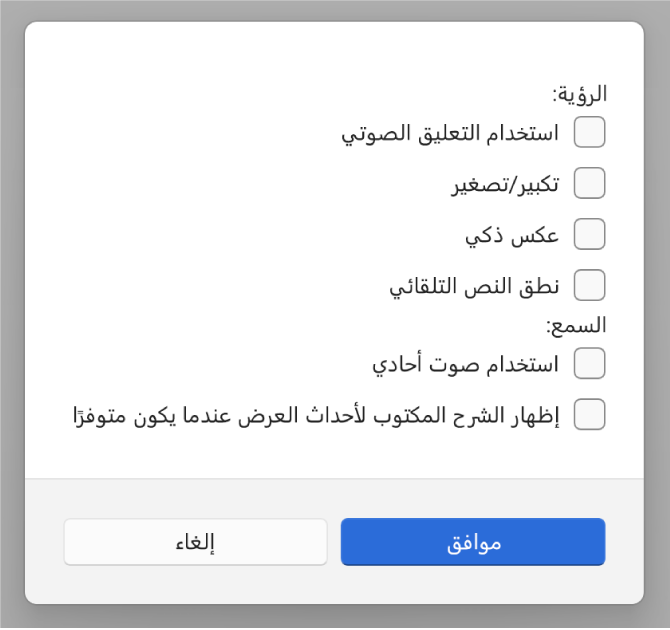The width and height of the screenshot is (670, 630).
Task: Click the السمع section heading
Action: (577, 325)
